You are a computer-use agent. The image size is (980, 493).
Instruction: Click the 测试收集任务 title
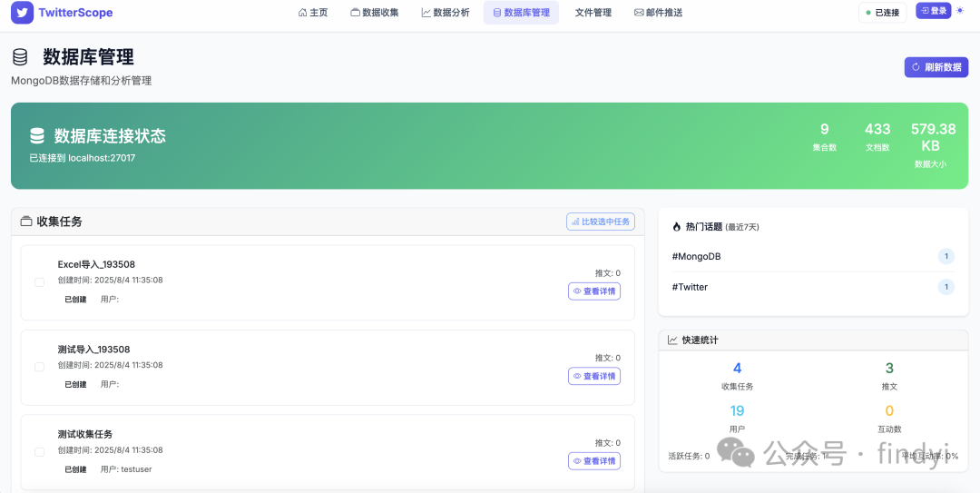85,434
